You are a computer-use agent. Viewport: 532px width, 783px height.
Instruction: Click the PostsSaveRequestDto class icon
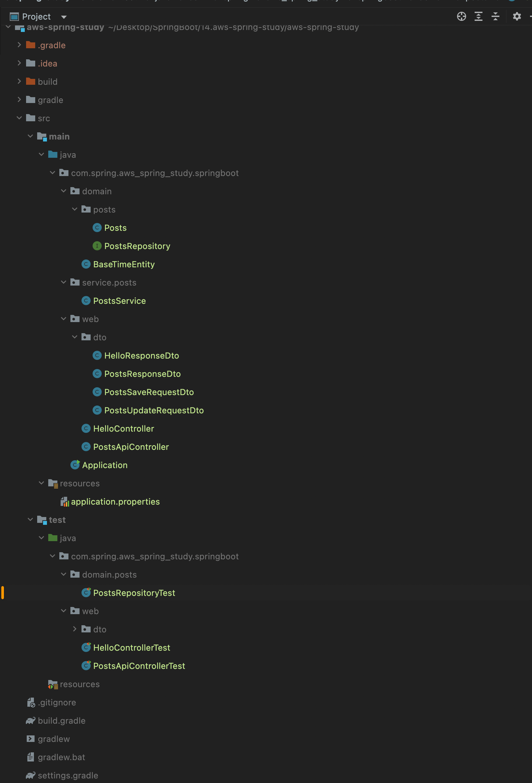pos(97,392)
